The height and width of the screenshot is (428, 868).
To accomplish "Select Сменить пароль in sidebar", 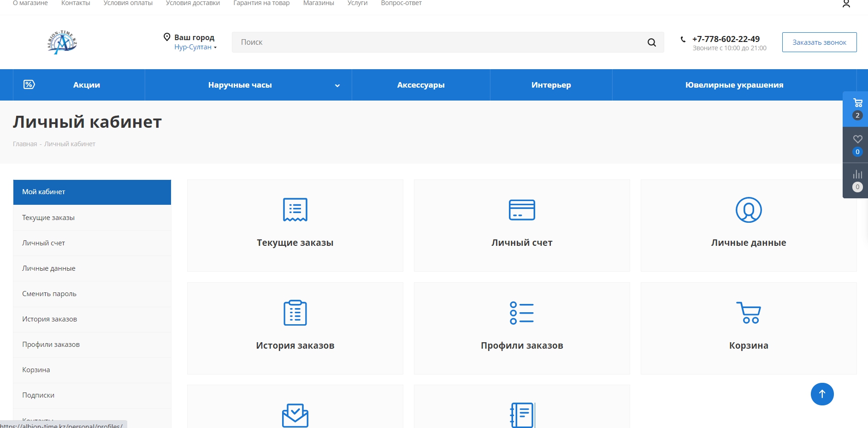I will (x=49, y=294).
